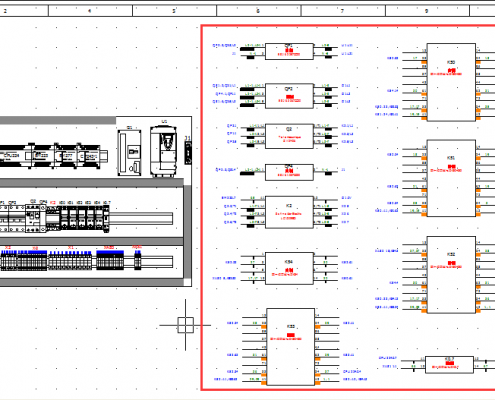The image size is (495, 400).
Task: Click the small K6.7 relay box
Action: 449,365
